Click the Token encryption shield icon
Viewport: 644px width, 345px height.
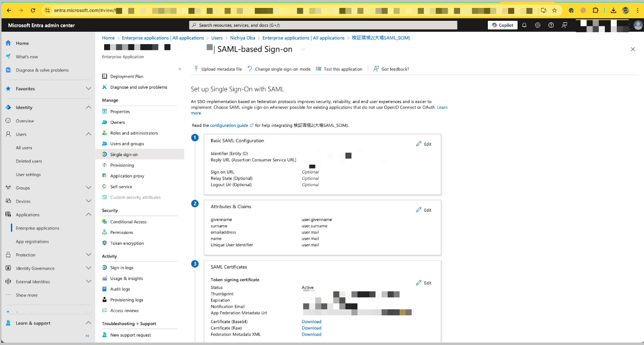pyautogui.click(x=105, y=243)
